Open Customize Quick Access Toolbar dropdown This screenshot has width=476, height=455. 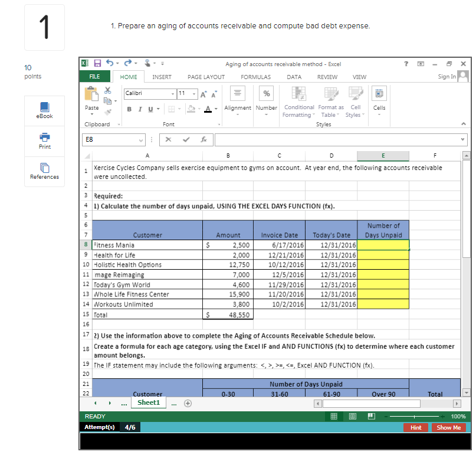click(162, 64)
